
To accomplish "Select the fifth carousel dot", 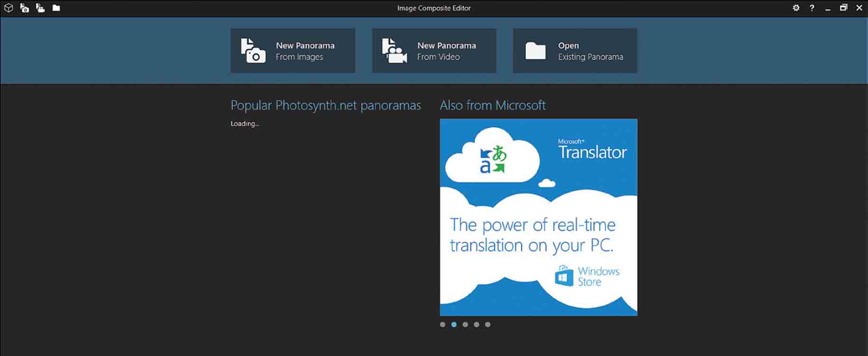I will [488, 325].
